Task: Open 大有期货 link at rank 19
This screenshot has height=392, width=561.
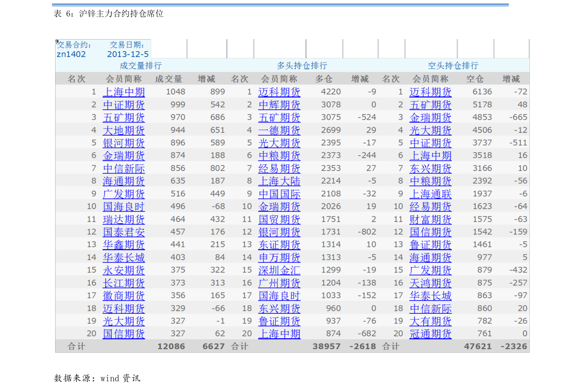Action: coord(431,321)
